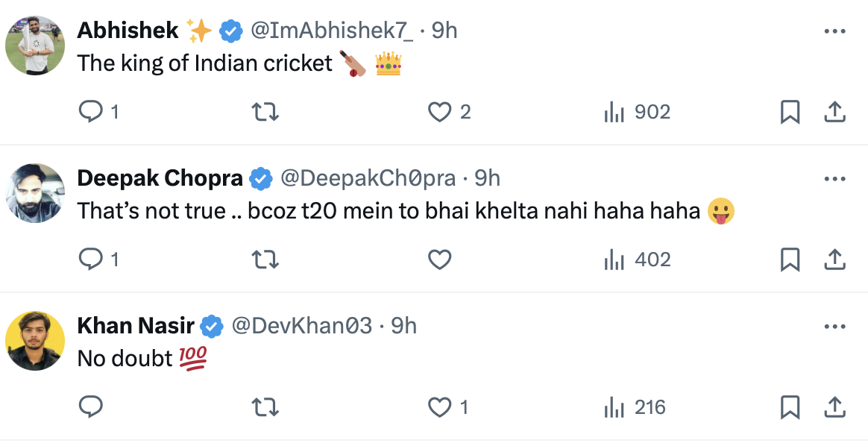868x446 pixels.
Task: Reply to Deepak Chopra's tweet
Action: pyautogui.click(x=90, y=260)
